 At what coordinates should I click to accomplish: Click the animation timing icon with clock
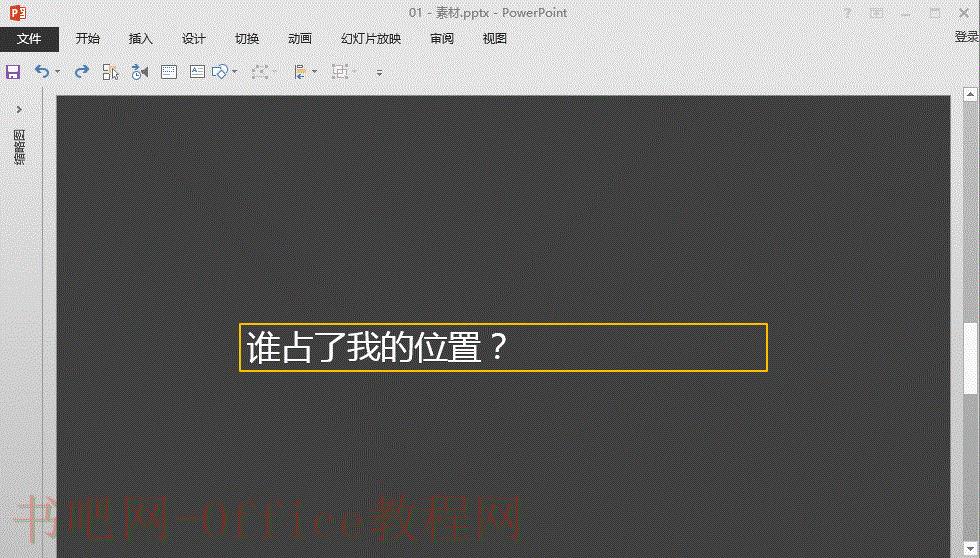[140, 72]
